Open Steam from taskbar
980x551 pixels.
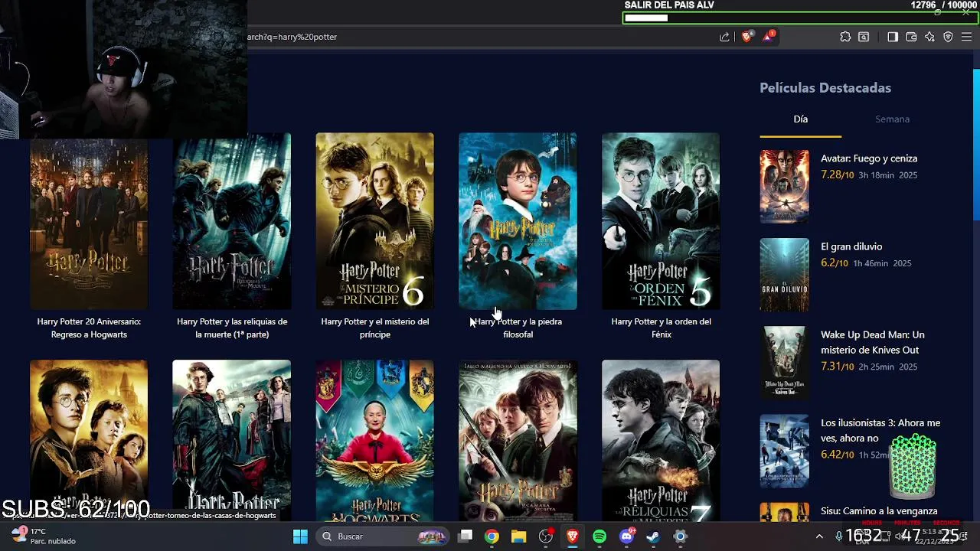pos(653,536)
